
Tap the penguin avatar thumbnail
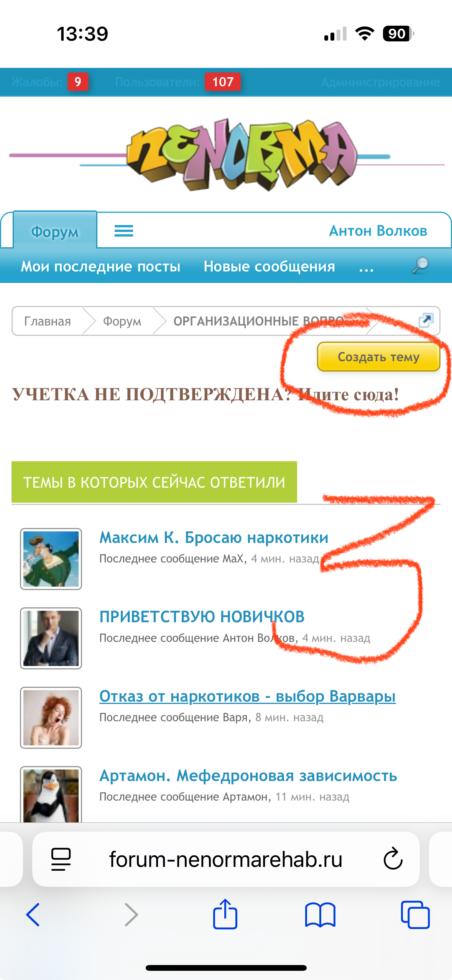click(51, 794)
